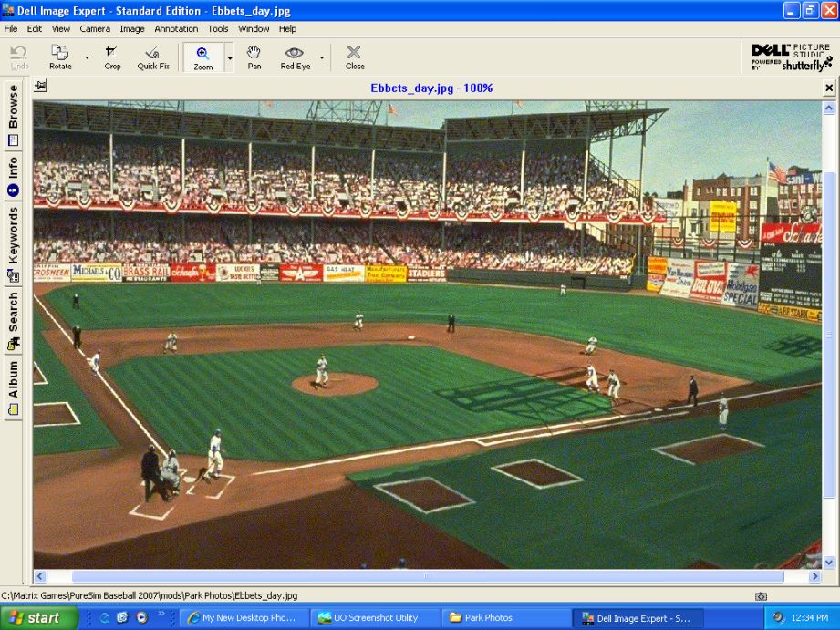Open the Image menu

pos(131,29)
